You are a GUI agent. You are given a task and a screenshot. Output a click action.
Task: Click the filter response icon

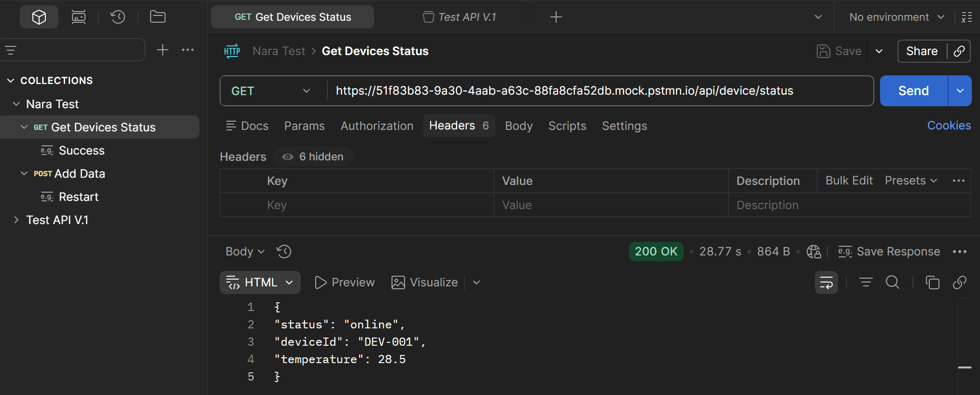tap(866, 282)
